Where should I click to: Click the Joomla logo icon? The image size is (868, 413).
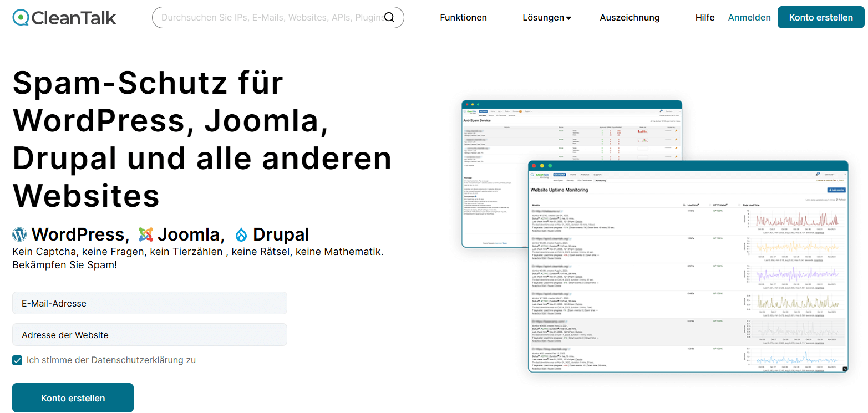[x=146, y=234]
